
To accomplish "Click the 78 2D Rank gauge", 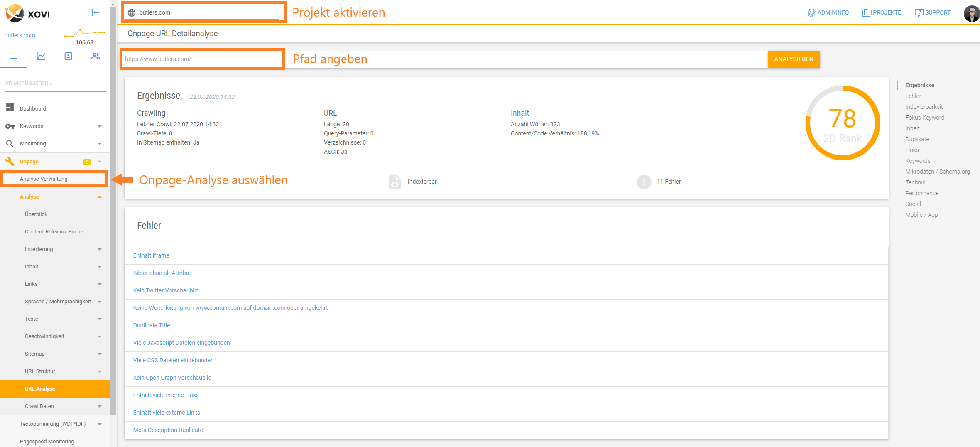I will click(843, 123).
